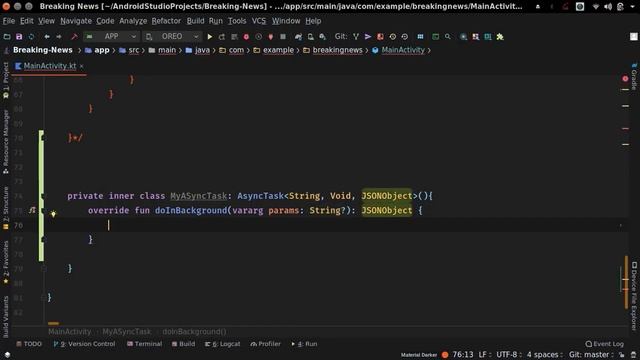This screenshot has width=640, height=360.
Task: Open the File menu
Action: pyautogui.click(x=9, y=21)
